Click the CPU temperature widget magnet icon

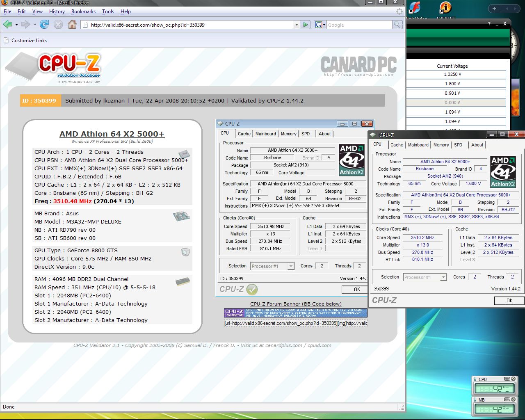tap(507, 379)
